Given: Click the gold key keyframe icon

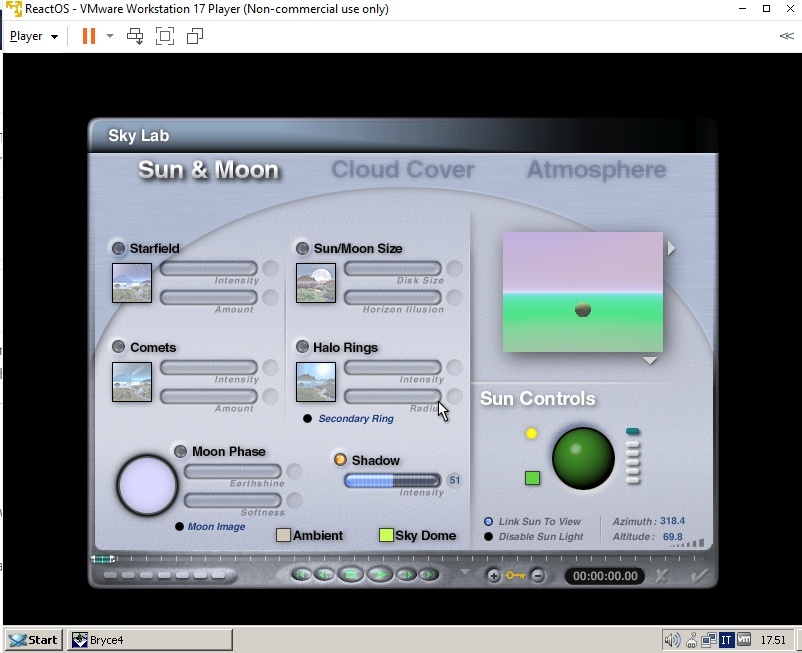Looking at the screenshot, I should (515, 576).
